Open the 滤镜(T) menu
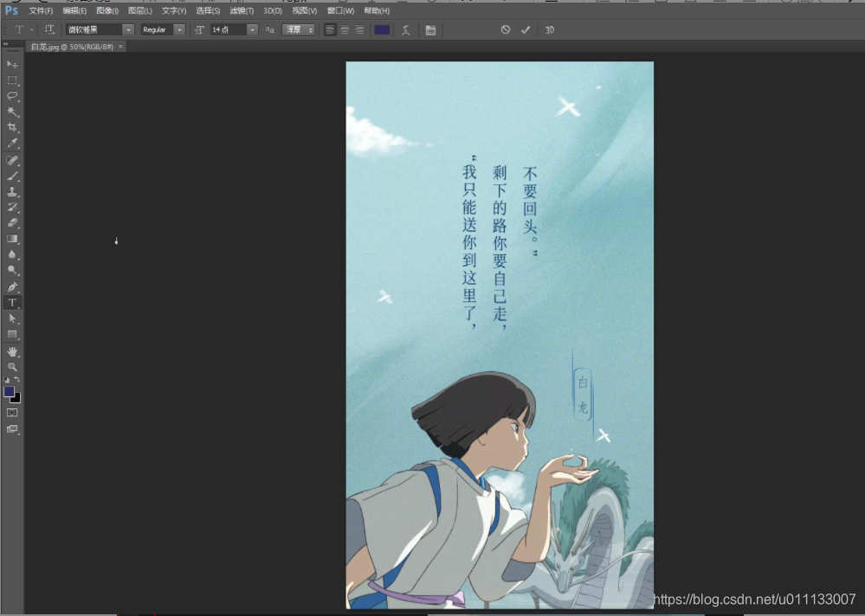This screenshot has height=616, width=865. (x=242, y=10)
